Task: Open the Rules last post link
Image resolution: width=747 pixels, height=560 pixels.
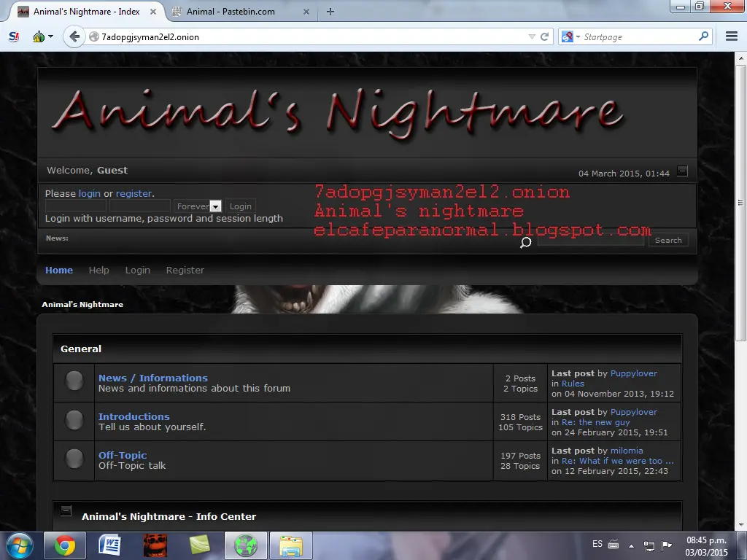Action: (573, 384)
